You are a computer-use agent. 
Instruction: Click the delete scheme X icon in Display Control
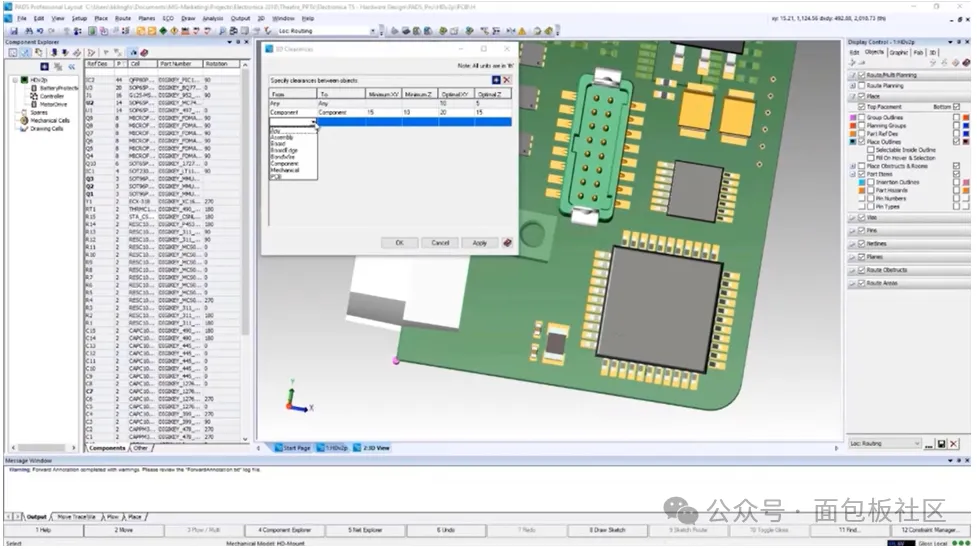point(953,444)
